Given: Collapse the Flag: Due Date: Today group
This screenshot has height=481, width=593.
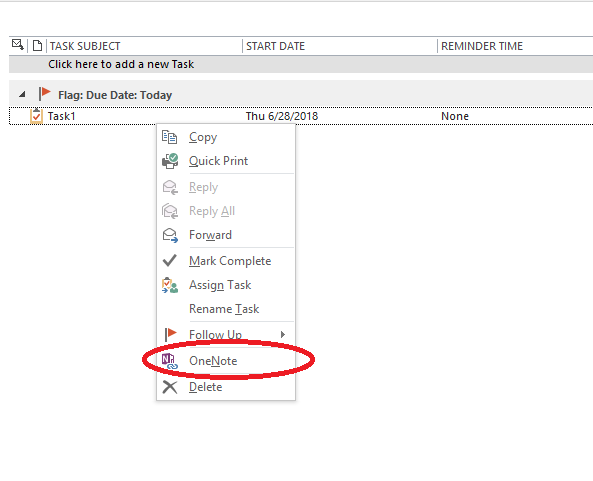Looking at the screenshot, I should [22, 95].
